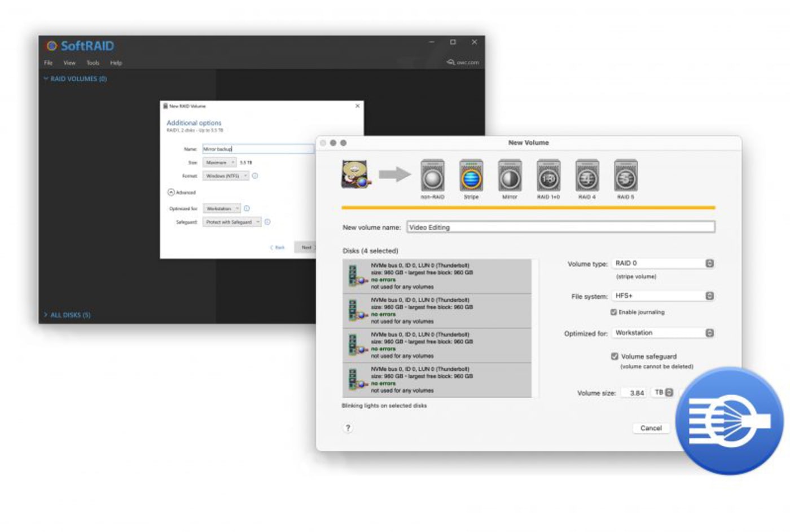Open the Tools menu in SoftRAID

93,63
